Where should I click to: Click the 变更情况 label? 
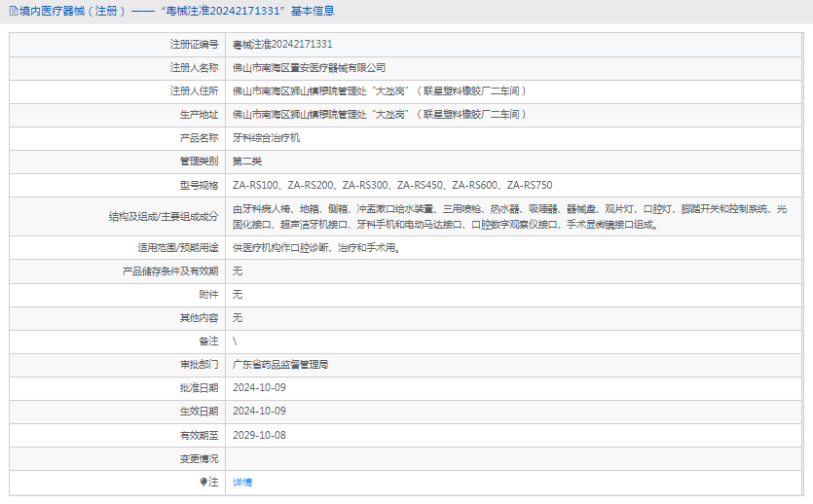199,459
